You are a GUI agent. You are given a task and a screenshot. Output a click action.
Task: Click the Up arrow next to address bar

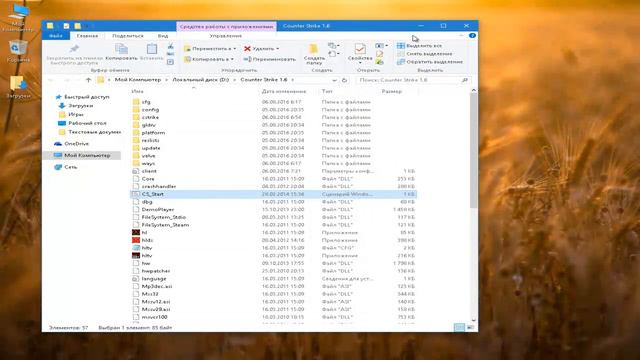click(88, 80)
